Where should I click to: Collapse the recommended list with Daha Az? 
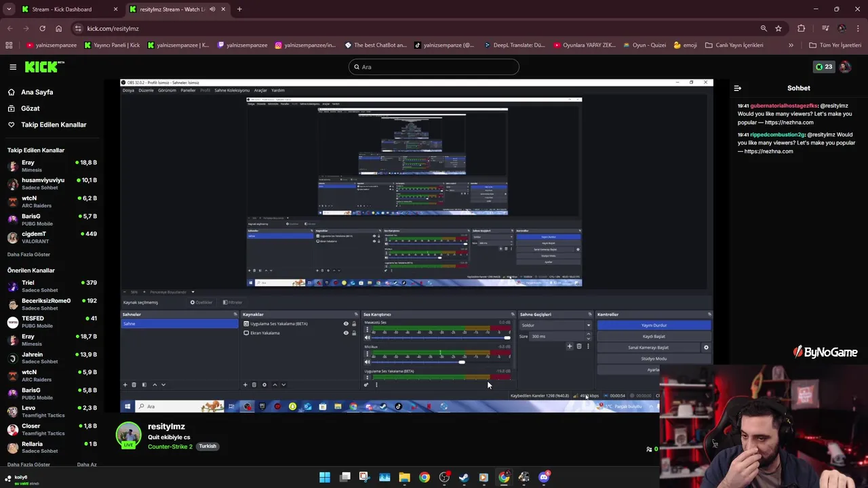(87, 464)
